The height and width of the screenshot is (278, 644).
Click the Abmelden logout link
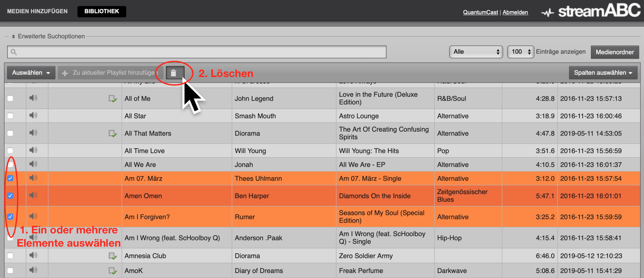pyautogui.click(x=515, y=12)
